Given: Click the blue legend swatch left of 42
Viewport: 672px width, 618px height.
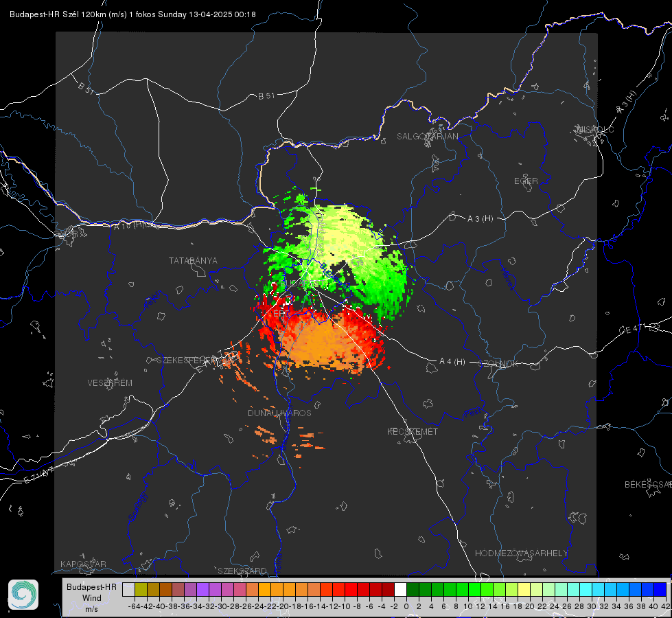Looking at the screenshot, I should (660, 589).
